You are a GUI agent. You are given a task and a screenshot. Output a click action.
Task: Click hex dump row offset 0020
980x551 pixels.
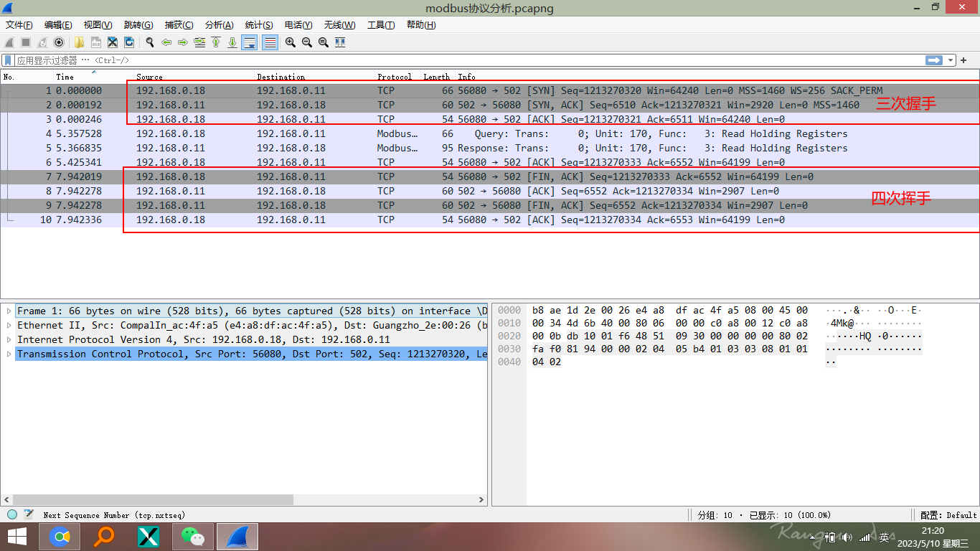(x=509, y=336)
